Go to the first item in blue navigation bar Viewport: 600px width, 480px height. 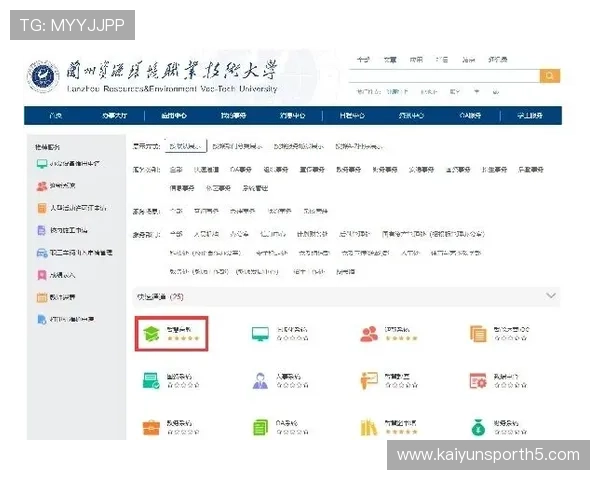point(56,116)
